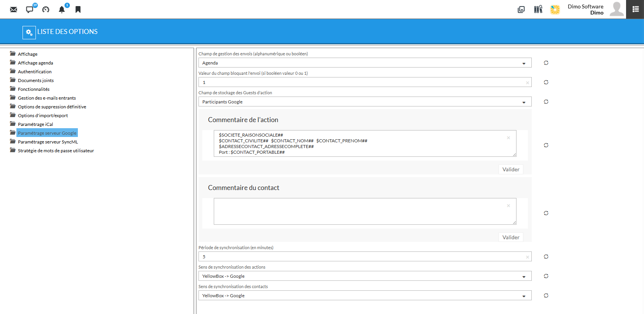Click Valider under Commentaire du contact
This screenshot has width=644, height=314.
pos(511,237)
